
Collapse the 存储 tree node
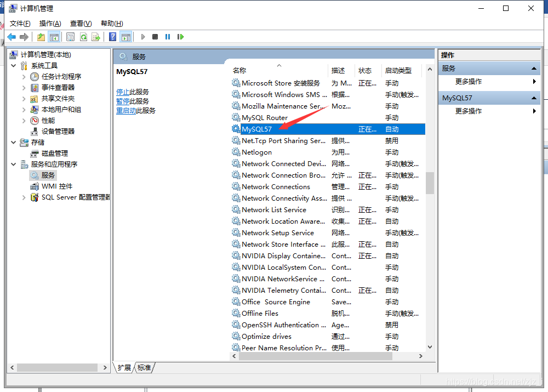13,143
